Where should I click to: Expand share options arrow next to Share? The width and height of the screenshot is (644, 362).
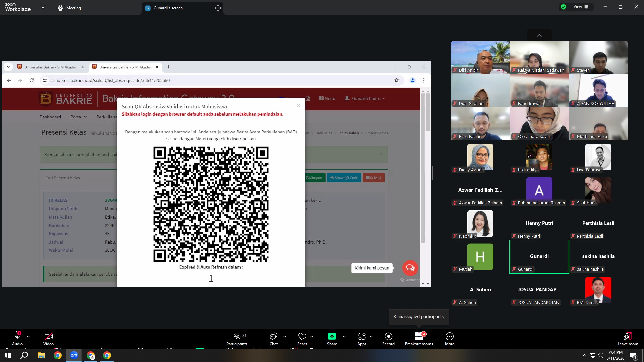344,336
